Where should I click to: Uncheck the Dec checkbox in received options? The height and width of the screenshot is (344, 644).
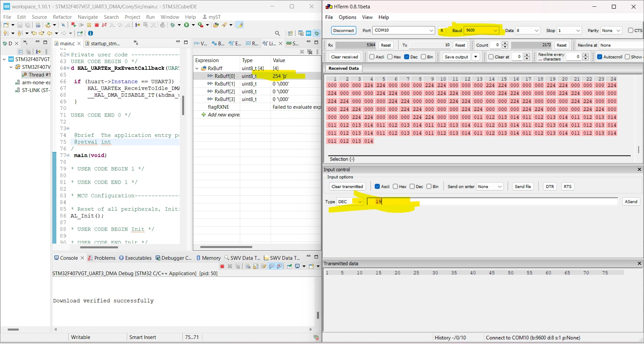click(407, 57)
